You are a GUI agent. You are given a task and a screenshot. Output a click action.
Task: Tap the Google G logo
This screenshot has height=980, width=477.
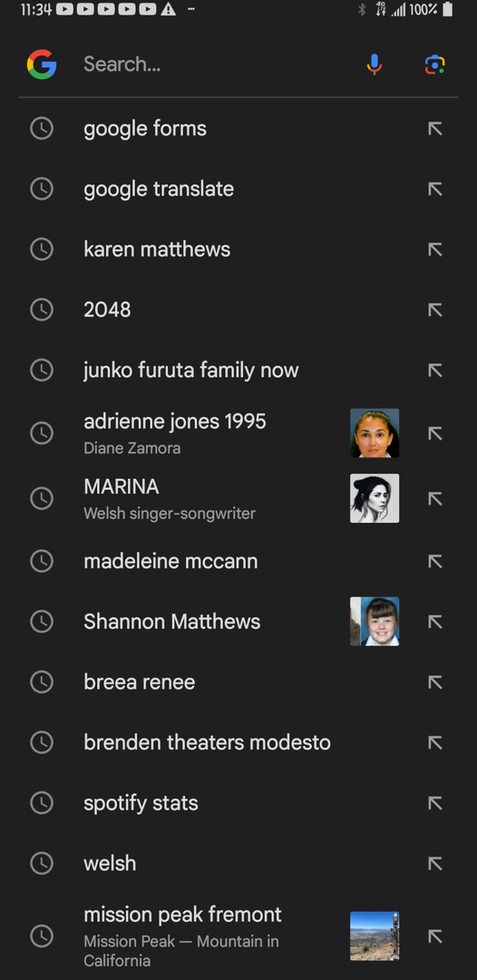click(x=42, y=64)
